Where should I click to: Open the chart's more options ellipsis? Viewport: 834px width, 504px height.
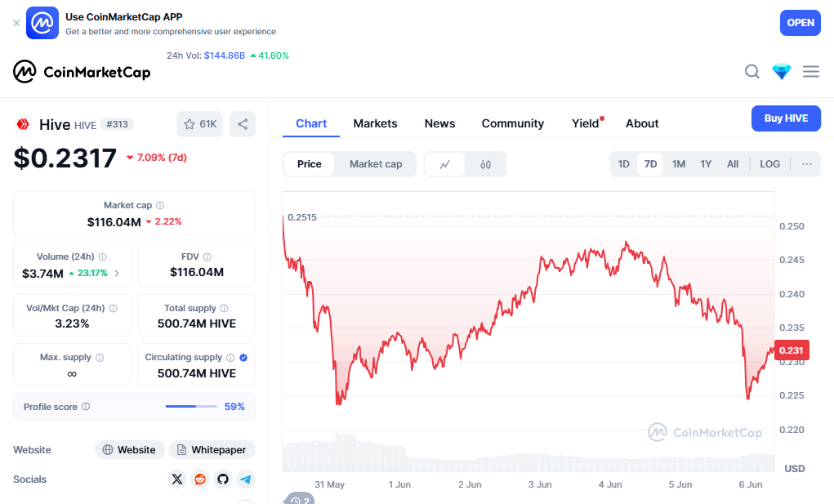(x=807, y=164)
